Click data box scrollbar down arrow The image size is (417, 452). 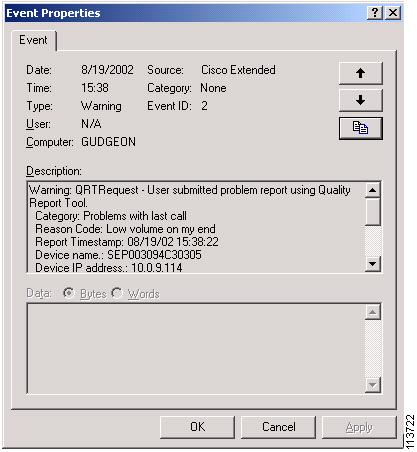373,385
